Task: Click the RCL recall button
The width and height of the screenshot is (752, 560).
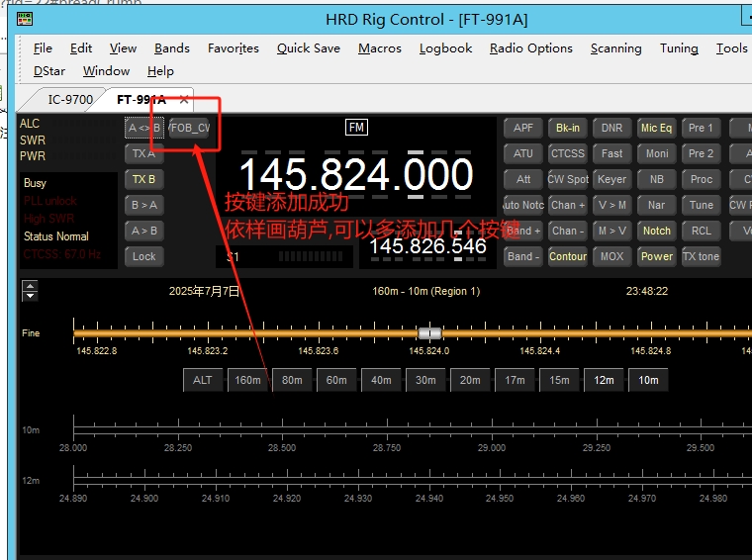Action: (x=701, y=231)
